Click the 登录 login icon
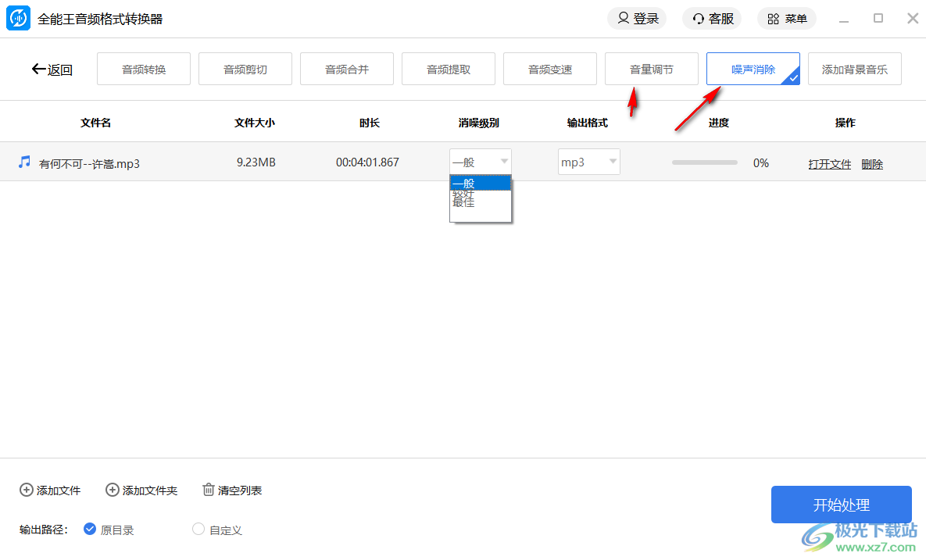Viewport: 926px width, 560px height. 622,18
